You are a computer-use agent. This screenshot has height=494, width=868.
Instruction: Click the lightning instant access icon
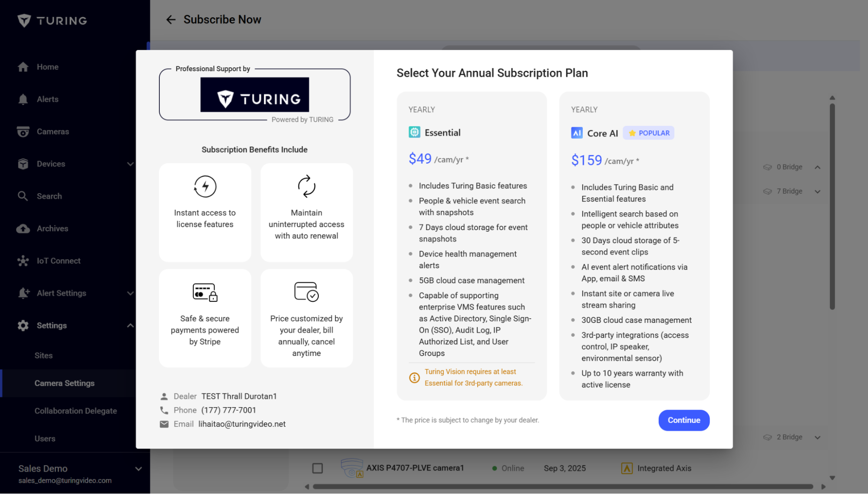(205, 187)
